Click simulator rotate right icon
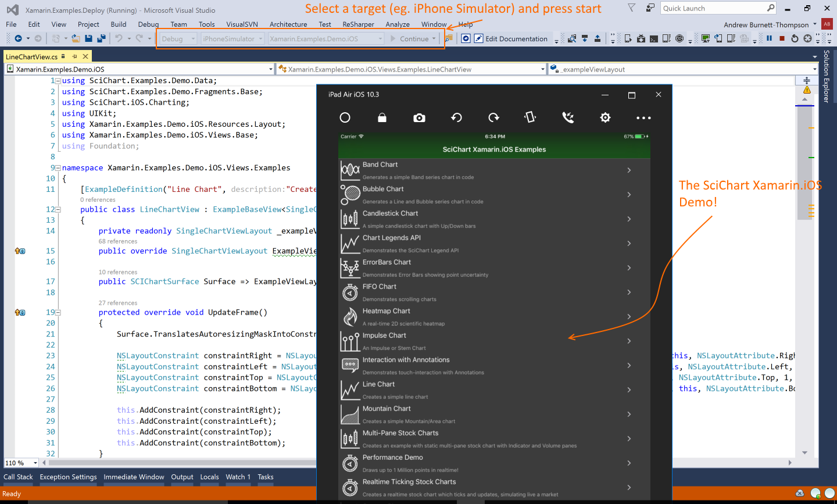This screenshot has width=837, height=504. coord(493,117)
